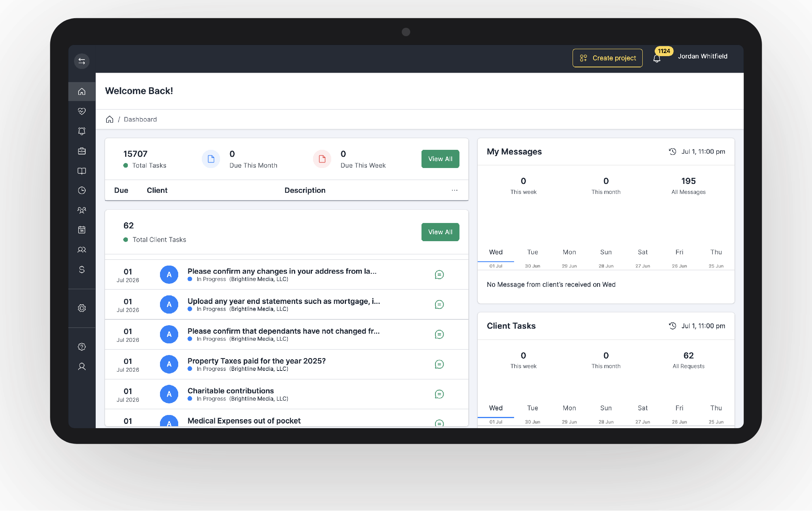Screen dimensions: 812x511
Task: Open the open-book sidebar icon
Action: (x=82, y=171)
